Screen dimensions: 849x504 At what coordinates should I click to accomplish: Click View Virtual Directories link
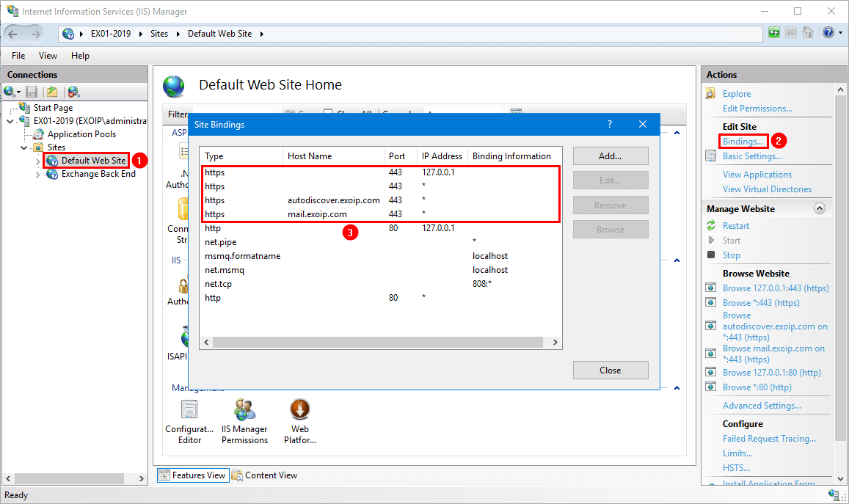[x=768, y=189]
